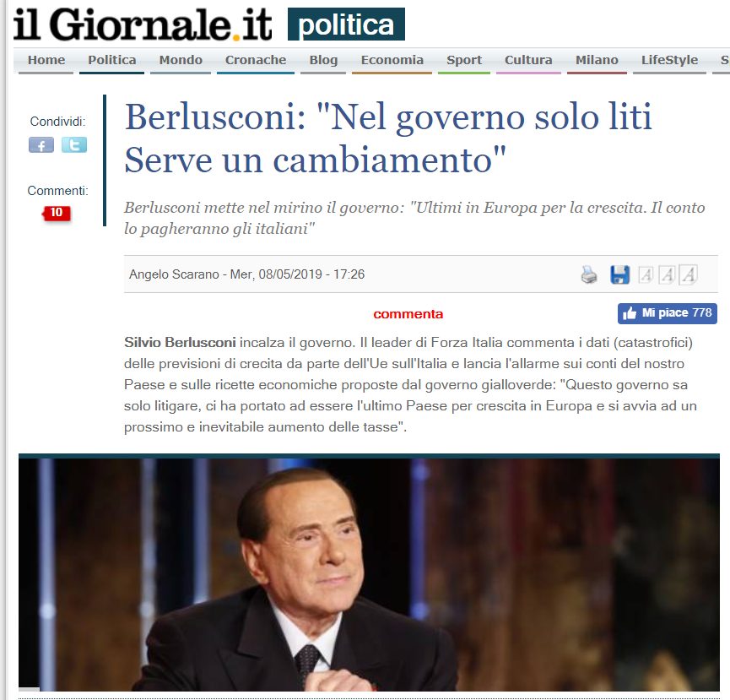
Task: Select the largest font size icon
Action: coord(688,274)
